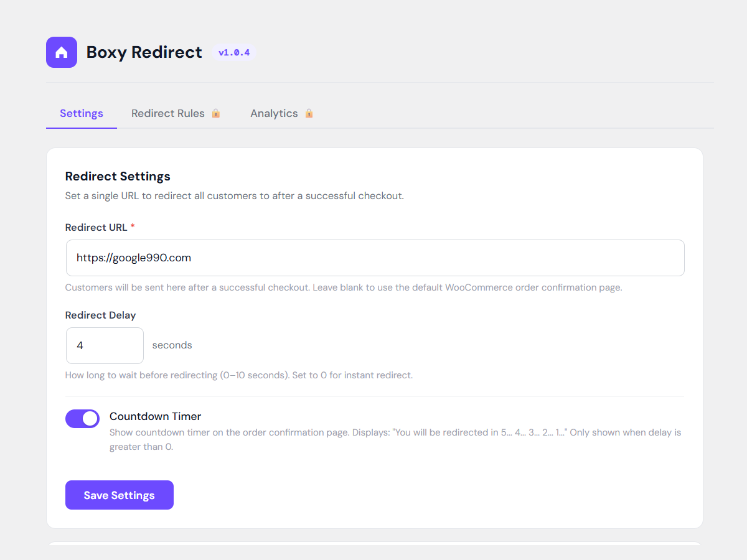Open the Settings tab

tap(82, 113)
